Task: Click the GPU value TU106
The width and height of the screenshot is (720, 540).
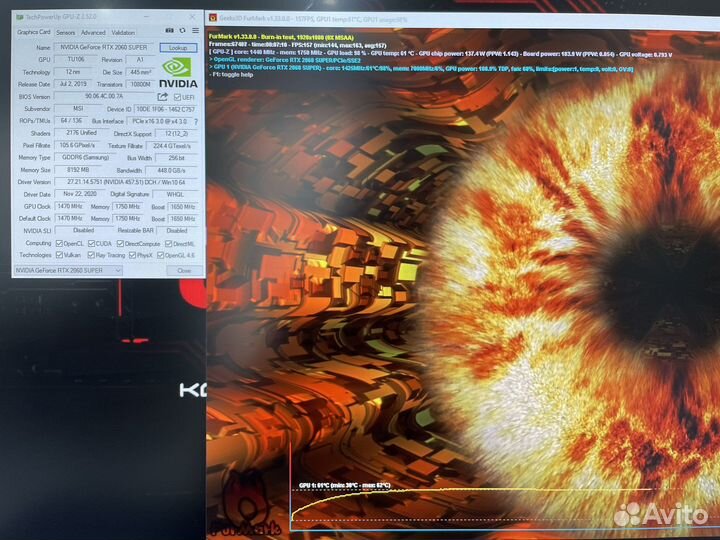Action: click(76, 60)
